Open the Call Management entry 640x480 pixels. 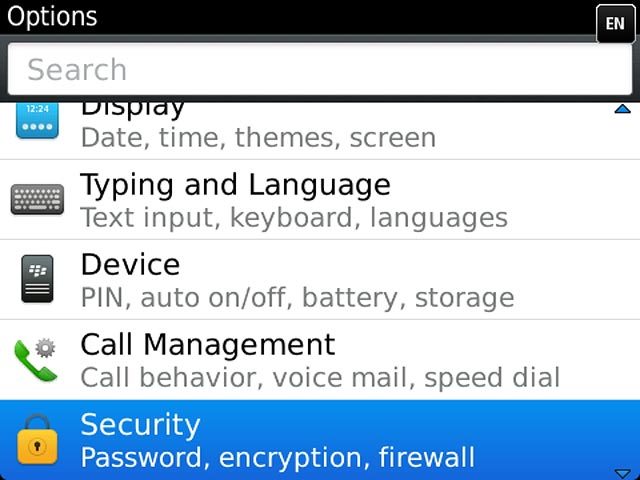coord(320,360)
